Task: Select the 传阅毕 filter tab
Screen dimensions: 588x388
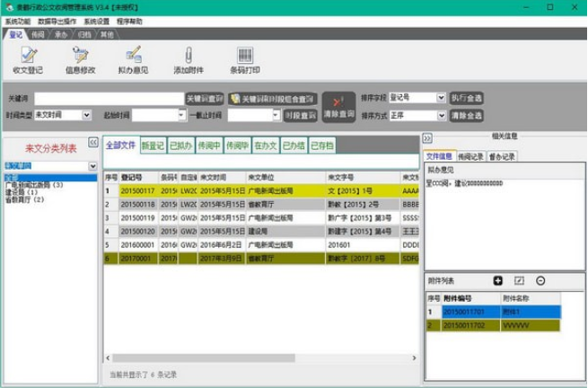Action: (x=237, y=145)
